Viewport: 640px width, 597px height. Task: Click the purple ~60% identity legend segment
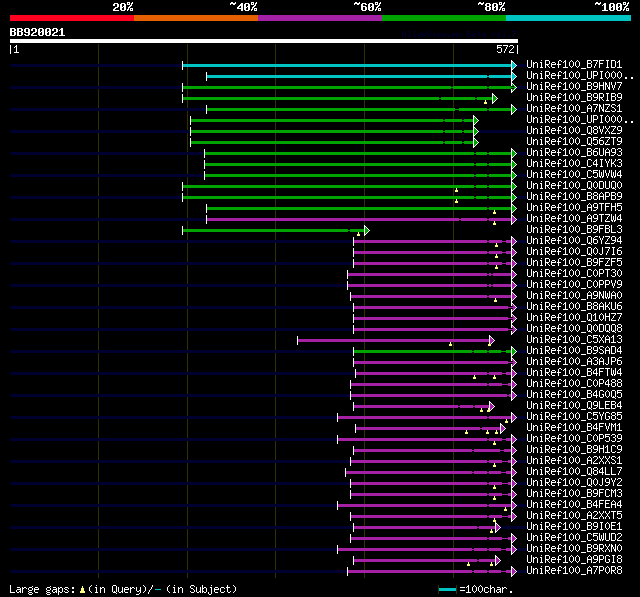click(x=320, y=18)
